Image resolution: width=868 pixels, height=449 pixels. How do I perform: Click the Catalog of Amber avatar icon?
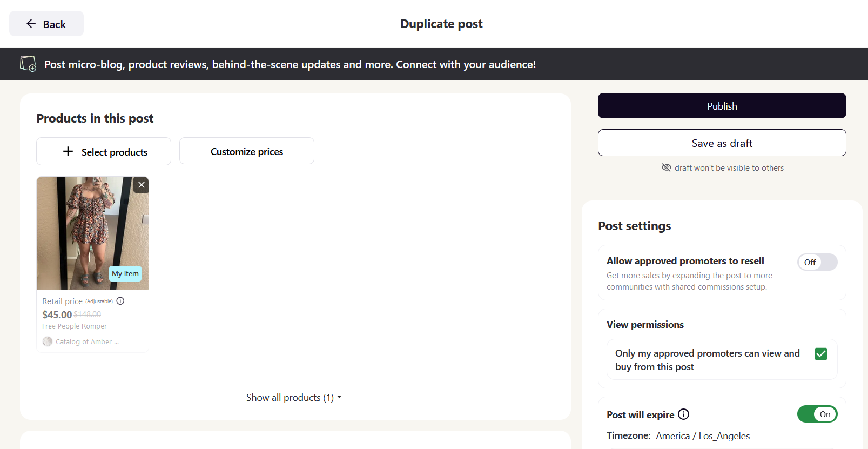pyautogui.click(x=48, y=341)
